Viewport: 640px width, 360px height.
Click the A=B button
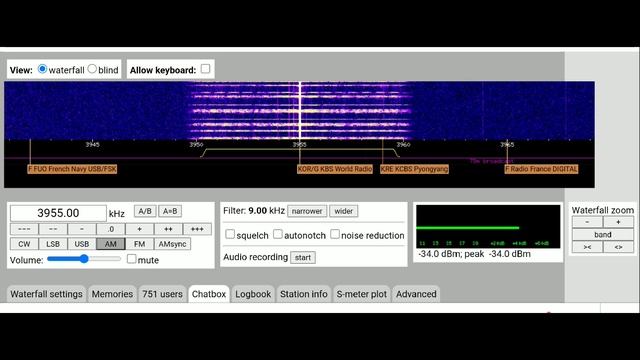click(x=170, y=211)
